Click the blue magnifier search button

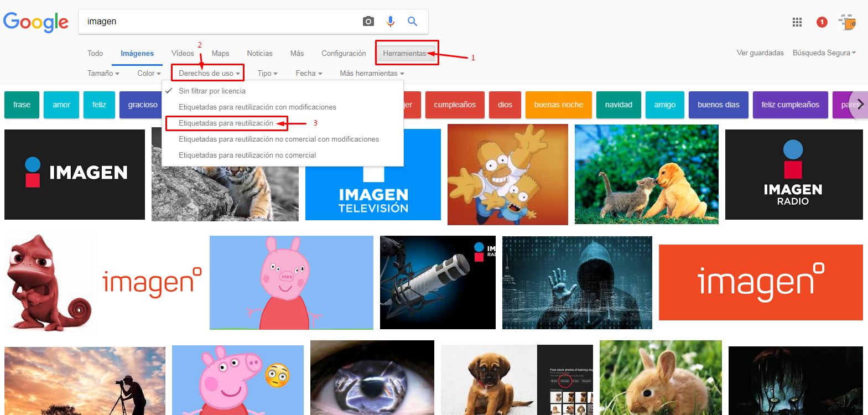pyautogui.click(x=412, y=22)
